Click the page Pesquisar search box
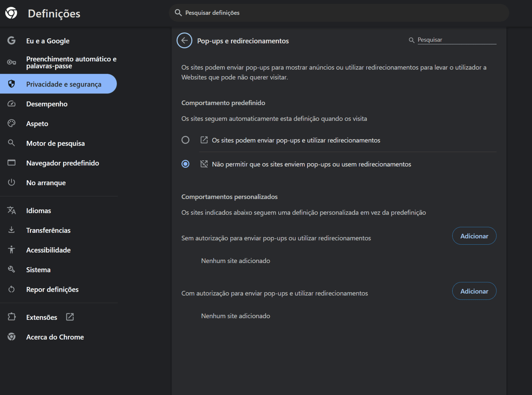Image resolution: width=532 pixels, height=395 pixels. 457,39
